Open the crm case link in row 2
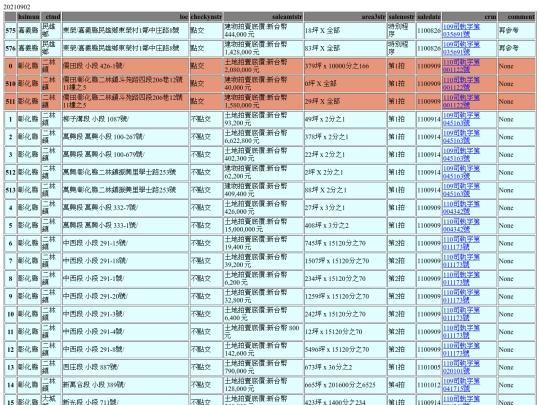The width and height of the screenshot is (540, 405). coord(461,137)
